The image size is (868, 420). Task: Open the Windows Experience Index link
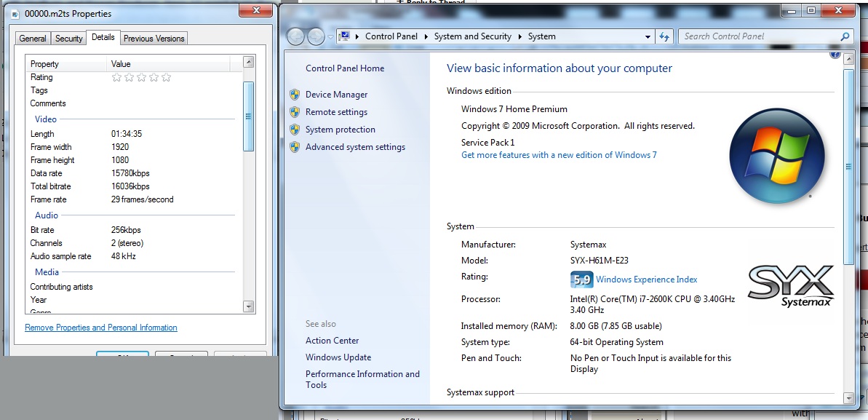point(647,280)
